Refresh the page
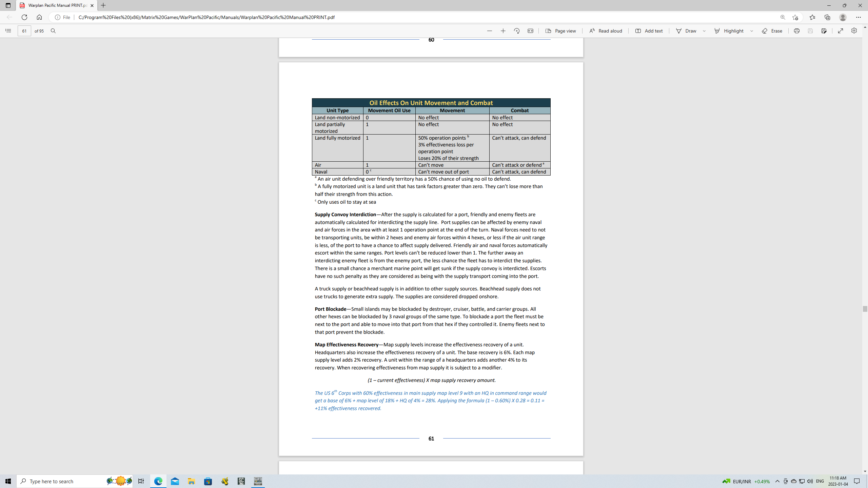Screen dimensions: 868x488 pyautogui.click(x=24, y=17)
